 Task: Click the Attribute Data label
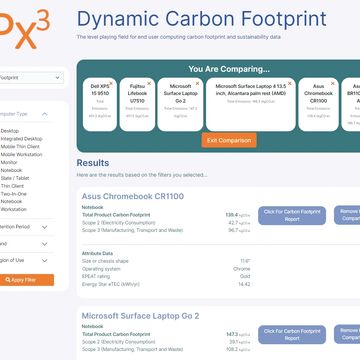pos(97,253)
